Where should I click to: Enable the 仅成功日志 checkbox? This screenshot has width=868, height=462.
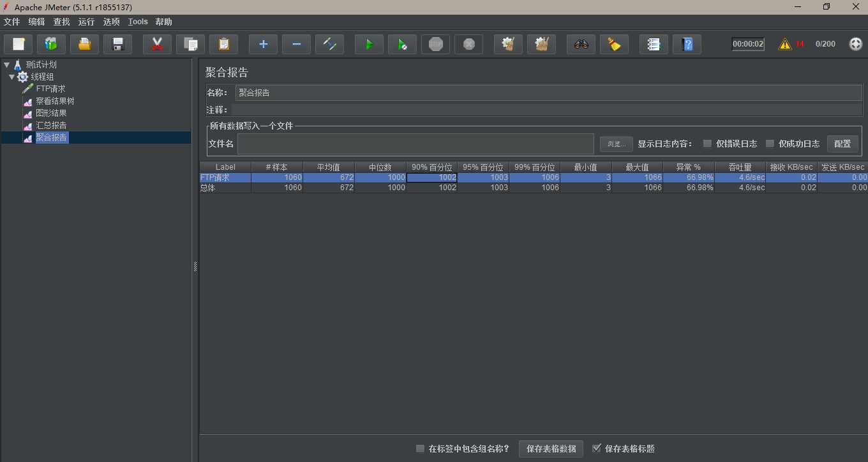[770, 144]
